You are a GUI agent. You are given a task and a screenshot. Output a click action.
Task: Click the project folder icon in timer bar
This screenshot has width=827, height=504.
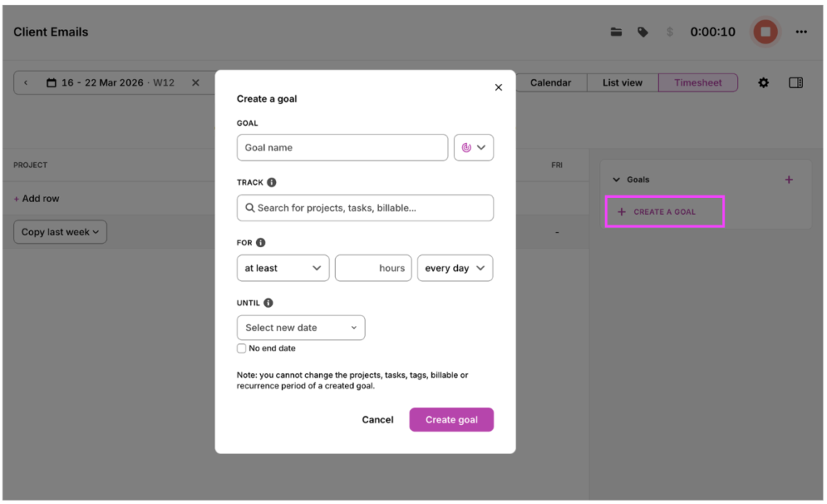[616, 32]
